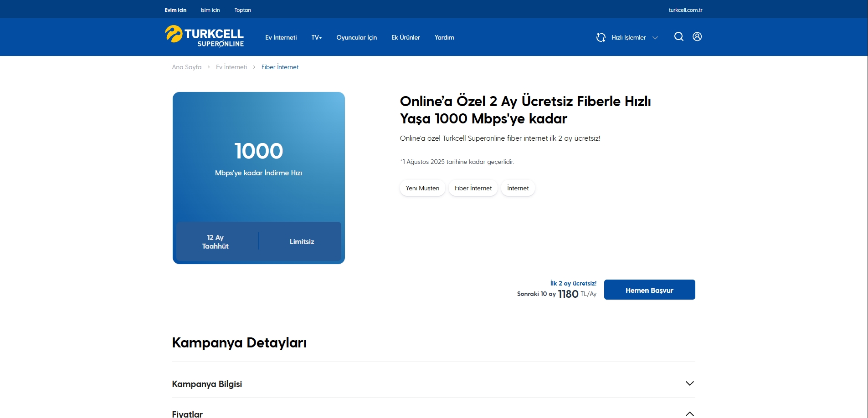868x418 pixels.
Task: Click the 12 Ay Taahhüt label
Action: point(216,242)
